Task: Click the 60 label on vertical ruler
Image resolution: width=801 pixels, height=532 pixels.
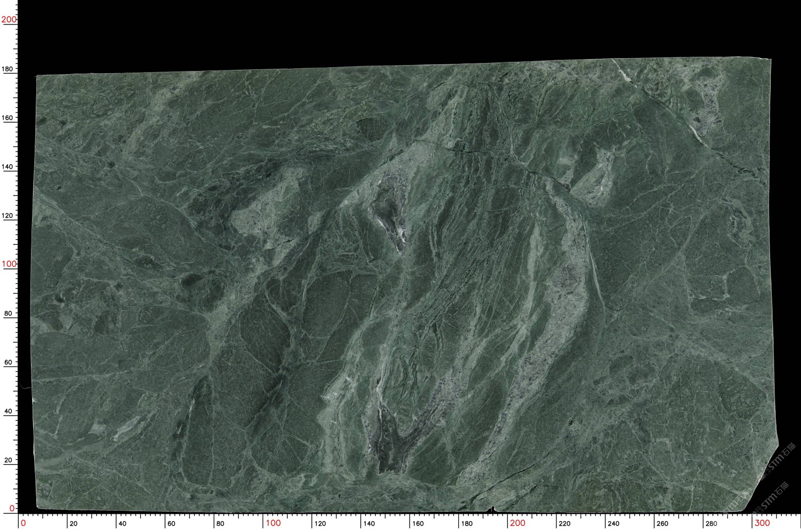Action: coord(8,362)
